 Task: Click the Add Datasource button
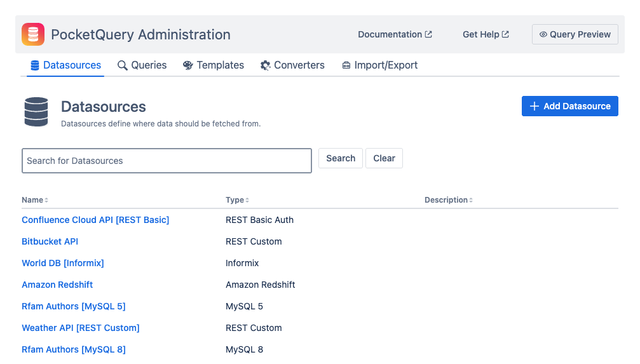(x=569, y=106)
